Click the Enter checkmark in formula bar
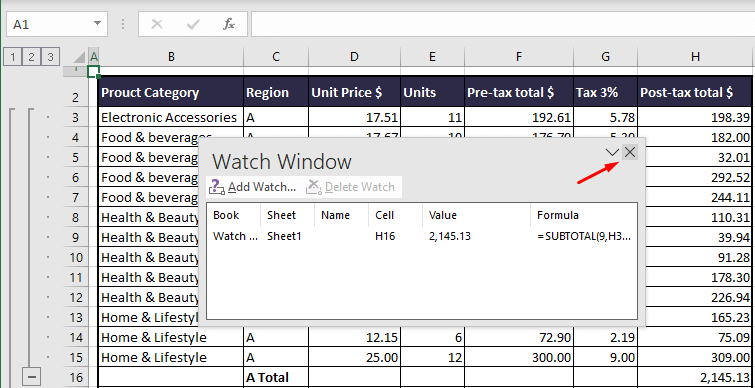Viewport: 755px width, 388px height. point(193,24)
